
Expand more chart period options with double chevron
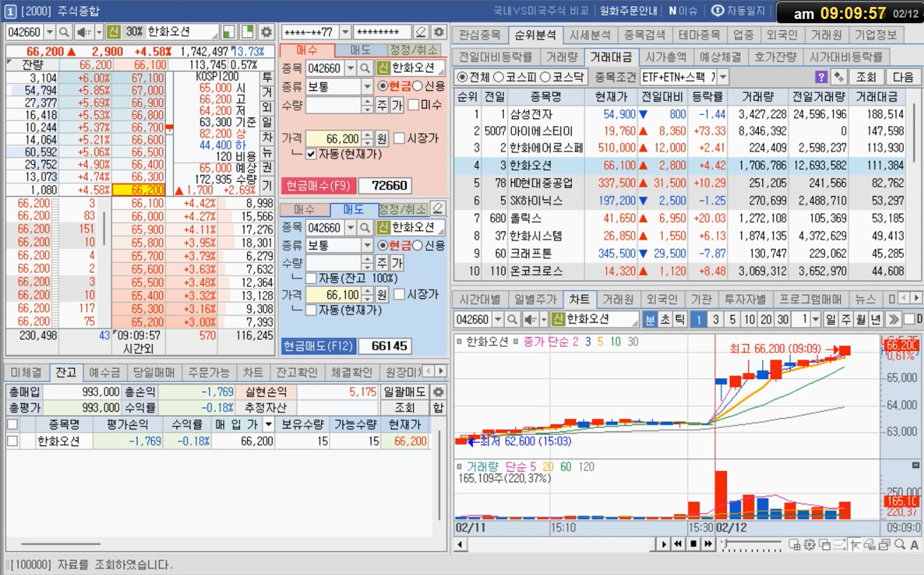[893, 320]
